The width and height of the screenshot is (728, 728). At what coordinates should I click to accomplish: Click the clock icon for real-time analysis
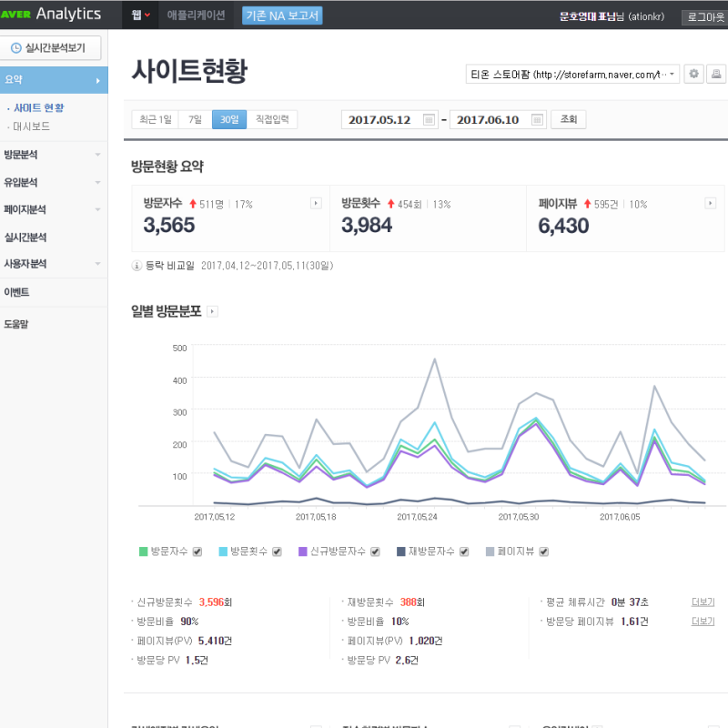[x=15, y=48]
